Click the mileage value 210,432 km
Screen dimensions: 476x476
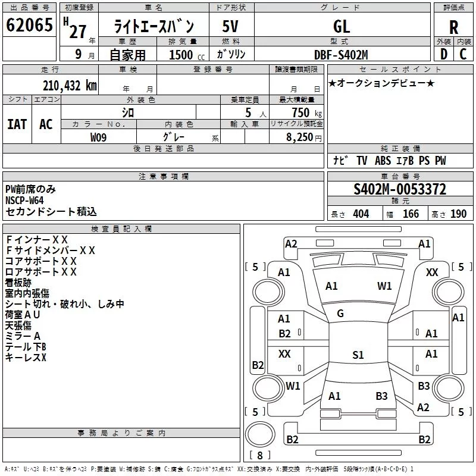[70, 86]
